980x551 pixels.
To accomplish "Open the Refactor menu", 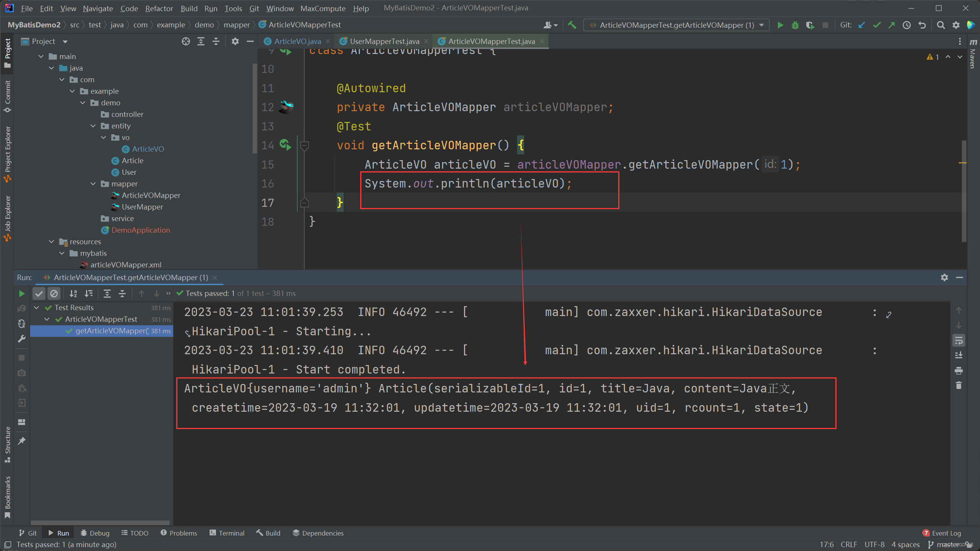I will click(x=159, y=8).
